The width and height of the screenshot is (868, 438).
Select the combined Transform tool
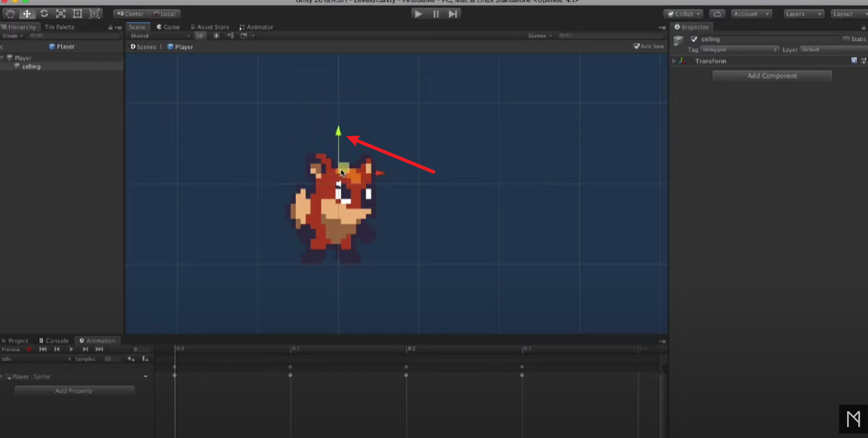pyautogui.click(x=95, y=14)
